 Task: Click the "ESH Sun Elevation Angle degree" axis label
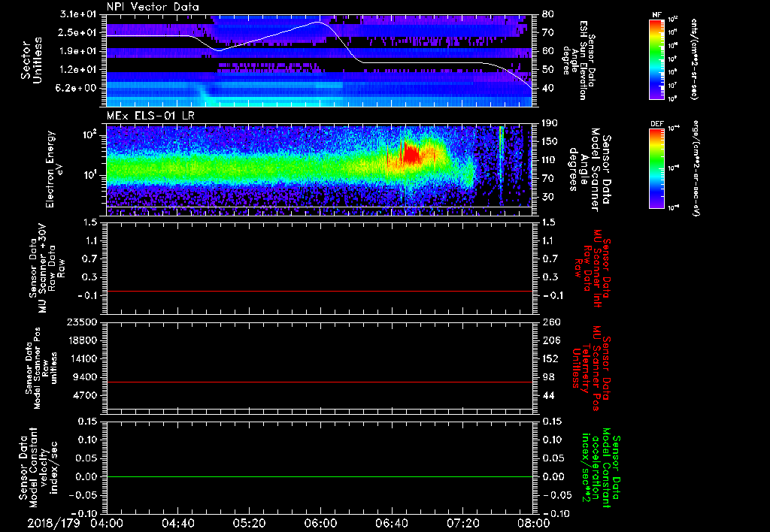pyautogui.click(x=580, y=60)
